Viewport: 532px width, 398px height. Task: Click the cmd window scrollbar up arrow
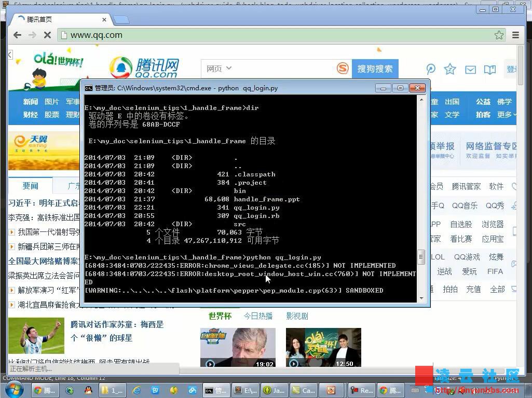[421, 100]
